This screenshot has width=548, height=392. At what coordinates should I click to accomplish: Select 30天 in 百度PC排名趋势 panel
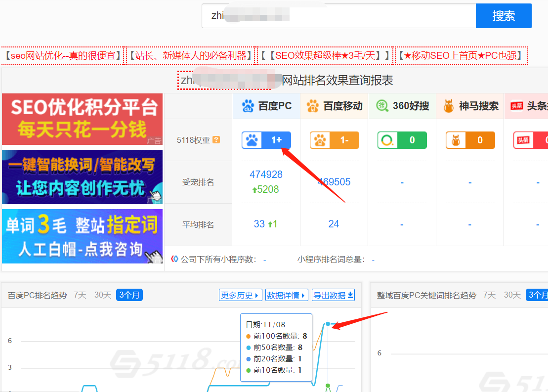click(x=103, y=295)
